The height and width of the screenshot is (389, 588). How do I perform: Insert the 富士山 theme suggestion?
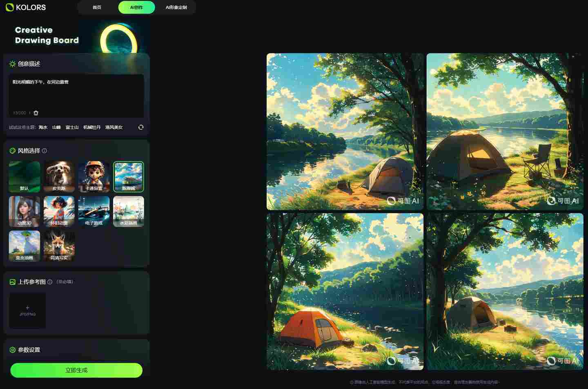click(72, 127)
